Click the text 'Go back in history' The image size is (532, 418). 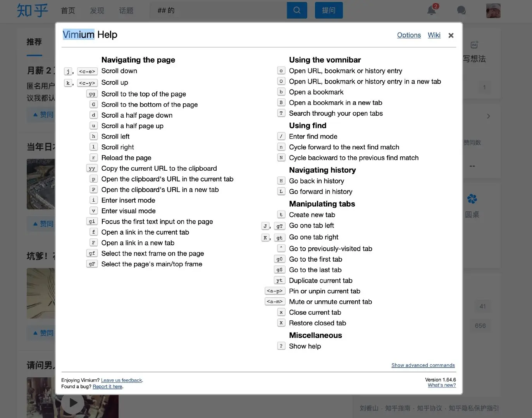(x=317, y=181)
